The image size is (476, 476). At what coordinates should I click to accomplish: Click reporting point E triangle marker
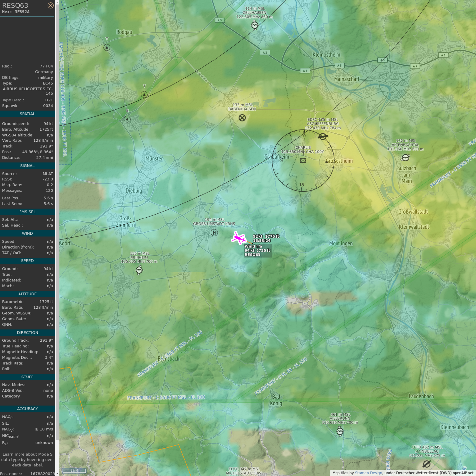(x=127, y=119)
